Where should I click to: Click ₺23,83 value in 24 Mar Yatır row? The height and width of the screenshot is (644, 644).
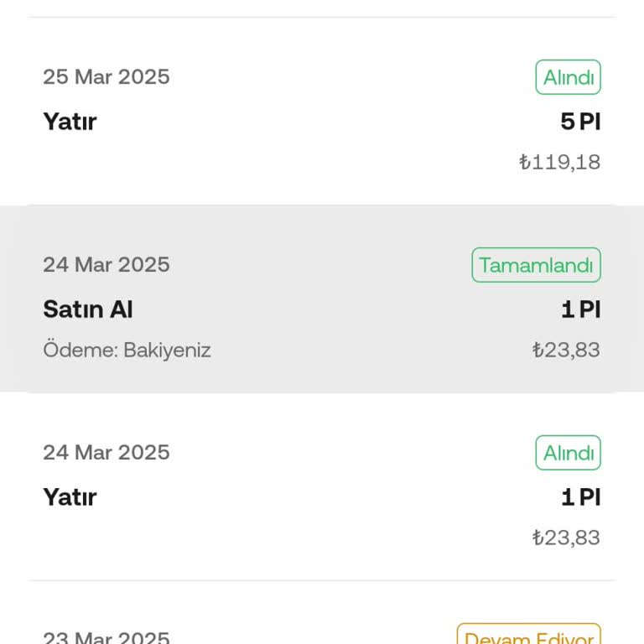pyautogui.click(x=566, y=538)
